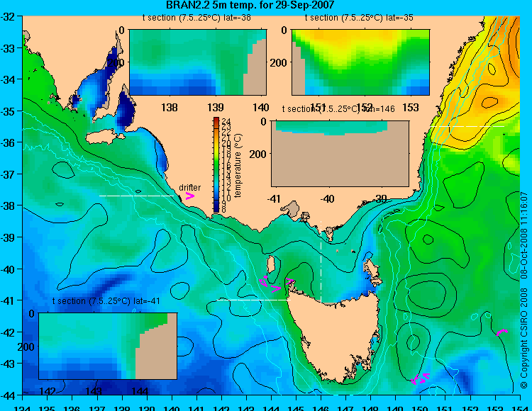The height and width of the screenshot is (411, 532).
Task: Click the CSIRO copyright timestamp text
Action: (x=524, y=291)
